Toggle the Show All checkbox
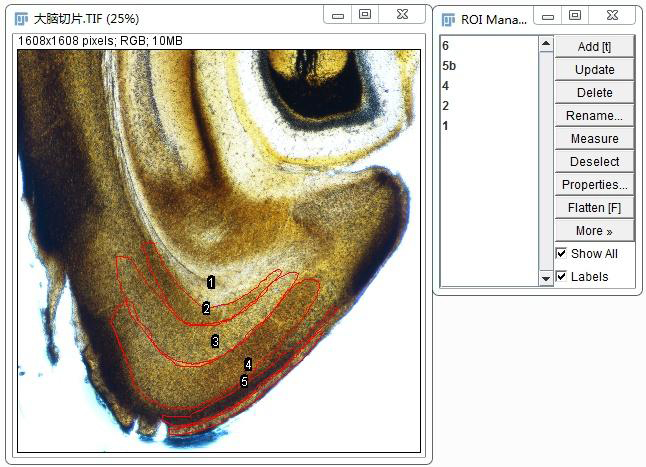Viewport: 646px width, 467px height. 561,254
